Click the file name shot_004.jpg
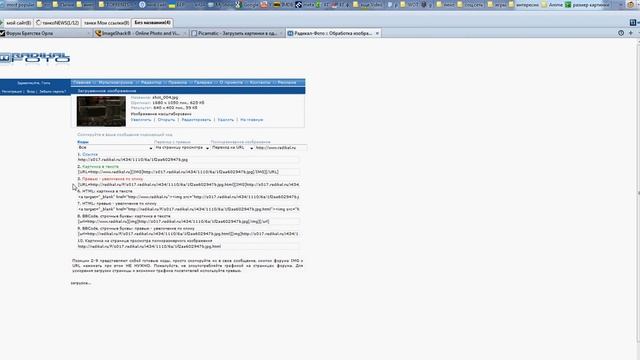Image resolution: width=640 pixels, height=360 pixels. click(165, 98)
